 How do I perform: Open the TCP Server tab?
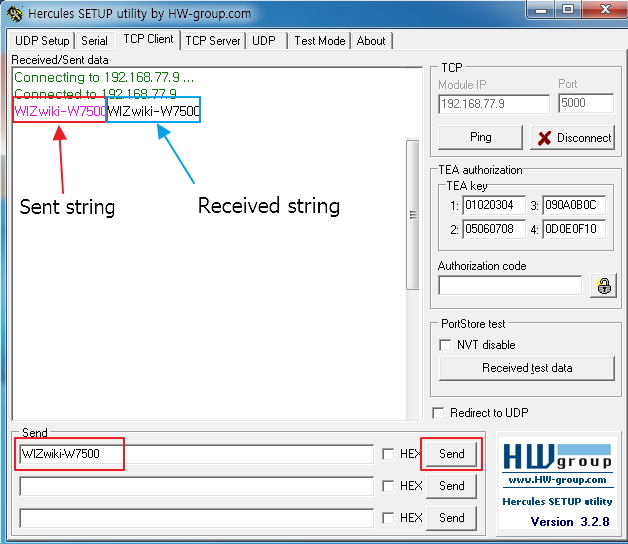[x=213, y=41]
